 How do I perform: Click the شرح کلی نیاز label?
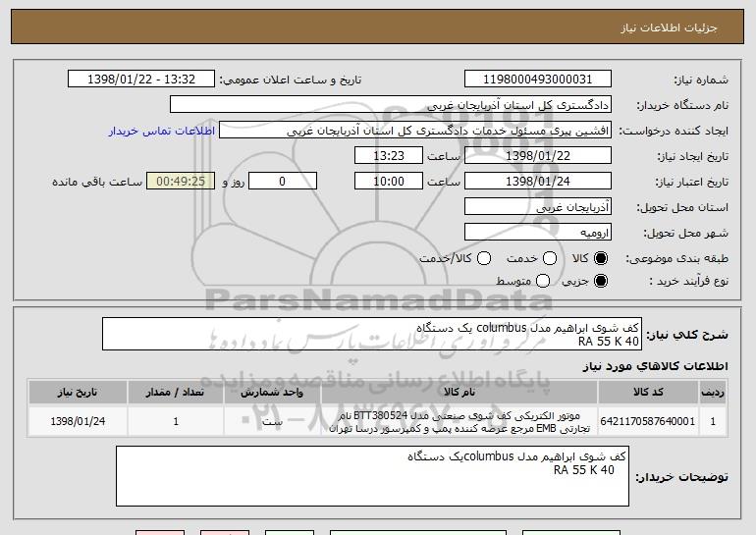(687, 335)
